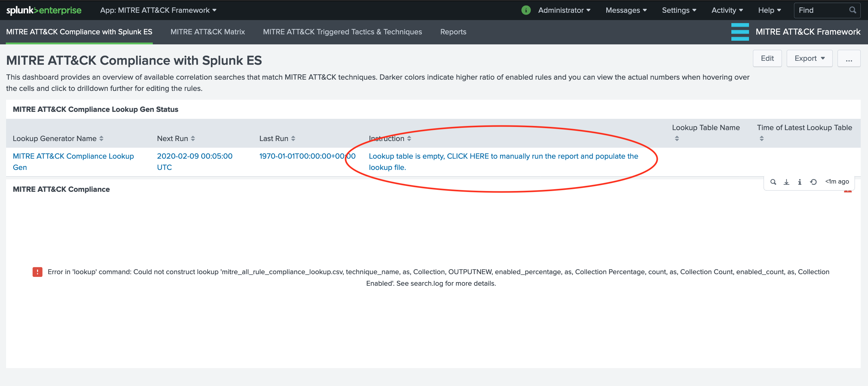Open the Export dropdown
The height and width of the screenshot is (386, 868).
809,58
